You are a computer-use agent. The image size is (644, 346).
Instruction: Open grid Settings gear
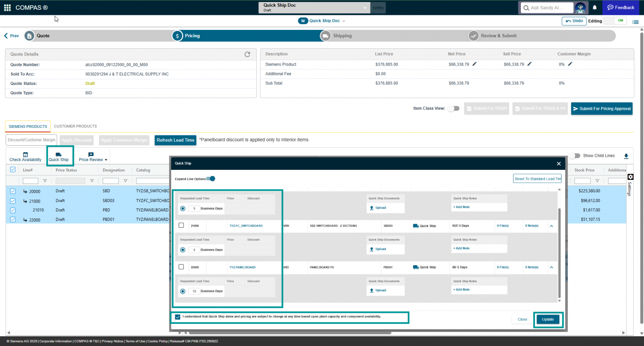pos(631,177)
